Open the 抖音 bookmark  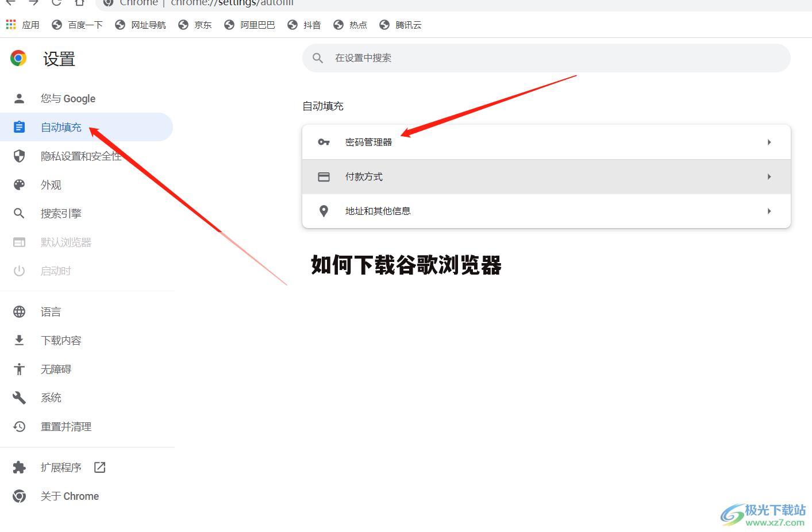(304, 25)
